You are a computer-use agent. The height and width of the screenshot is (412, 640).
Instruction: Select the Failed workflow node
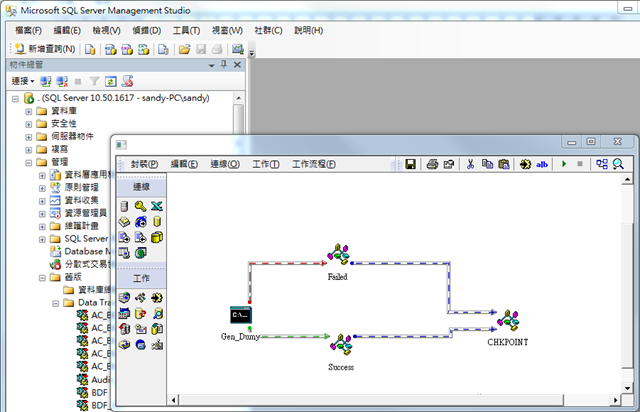[x=338, y=254]
